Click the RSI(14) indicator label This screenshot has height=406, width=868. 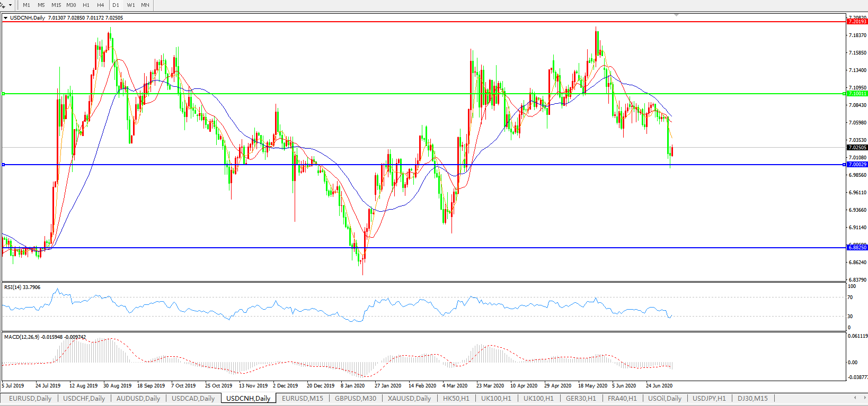tap(22, 287)
